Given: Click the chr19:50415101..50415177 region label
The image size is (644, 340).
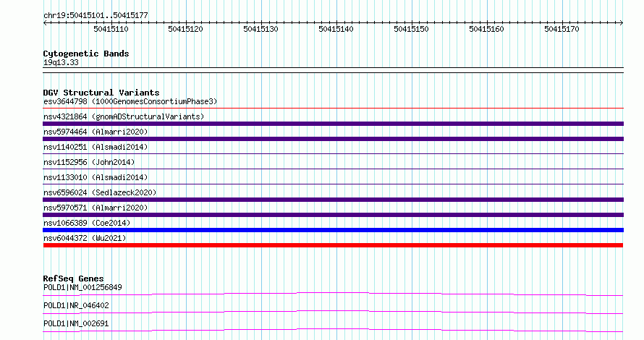Looking at the screenshot, I should 96,15.
